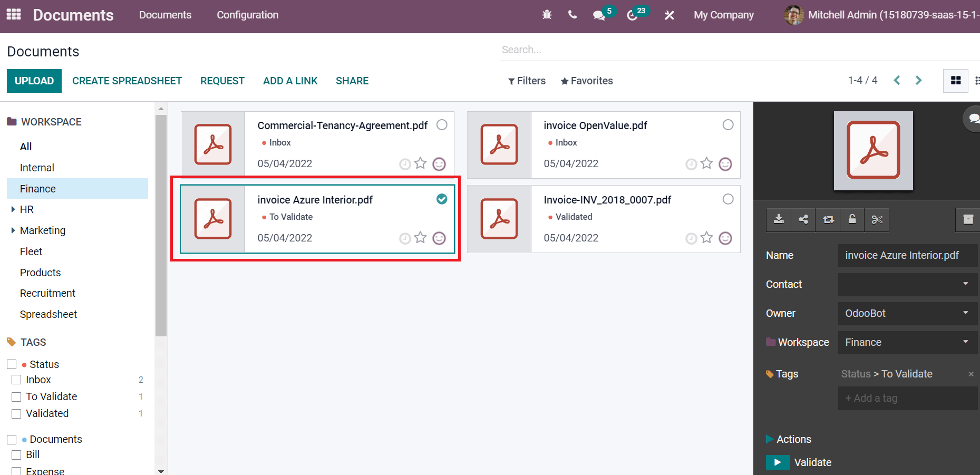Click activity clock on invoice Azure Interior.pdf
The width and height of the screenshot is (980, 475).
click(405, 239)
